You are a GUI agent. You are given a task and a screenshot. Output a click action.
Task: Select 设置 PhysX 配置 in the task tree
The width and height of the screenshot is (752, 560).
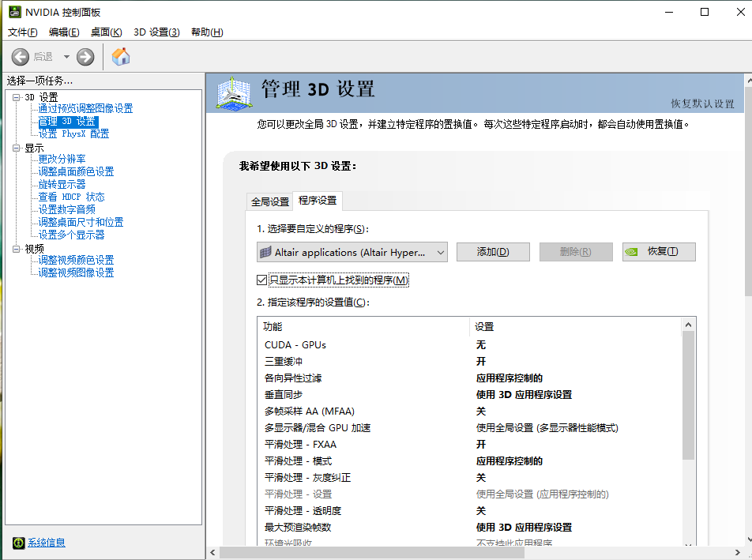click(73, 133)
